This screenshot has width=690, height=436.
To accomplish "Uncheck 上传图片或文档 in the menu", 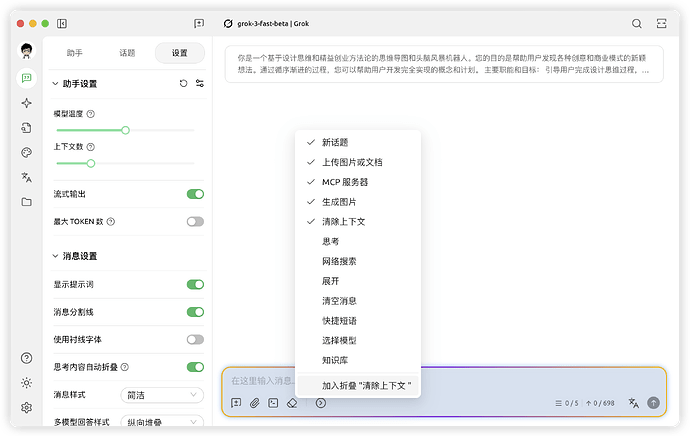I will point(358,162).
